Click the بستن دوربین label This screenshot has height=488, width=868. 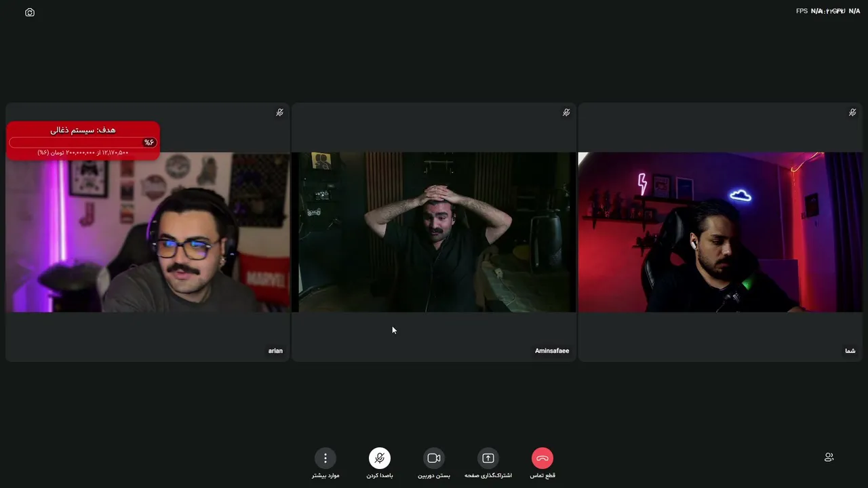tap(434, 476)
